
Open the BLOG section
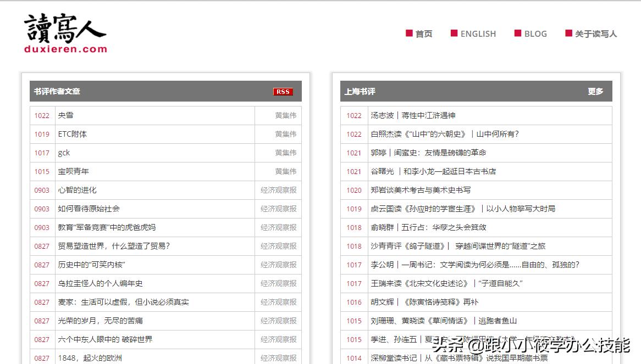tap(534, 33)
